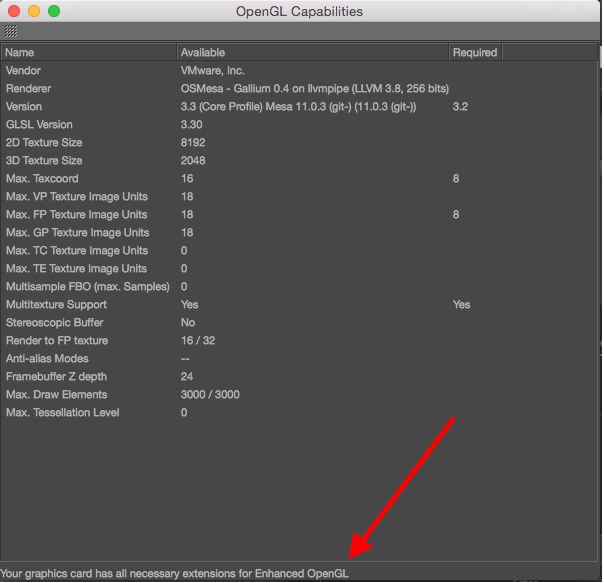Select the 'VMware, Inc.' value
The image size is (604, 583).
click(213, 71)
